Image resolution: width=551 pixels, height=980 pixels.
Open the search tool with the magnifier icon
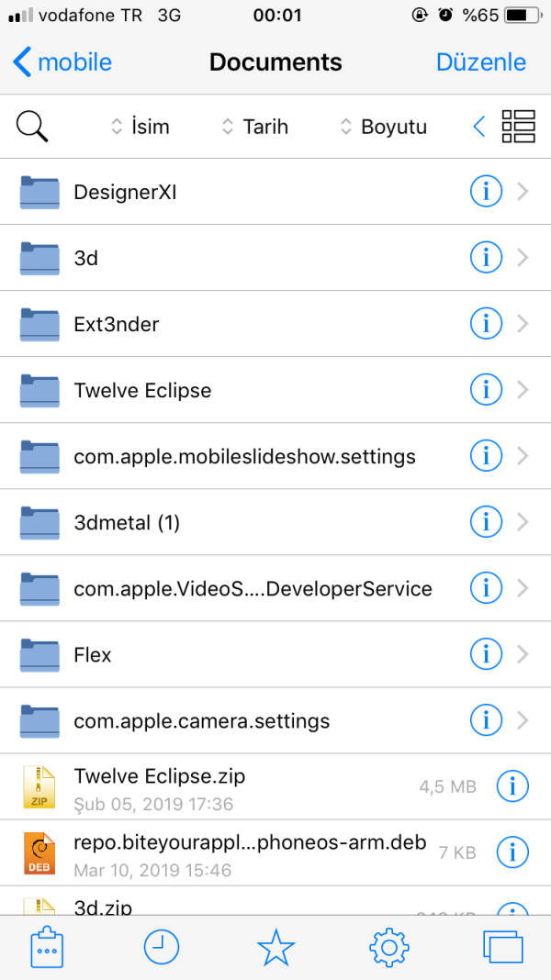[x=32, y=127]
